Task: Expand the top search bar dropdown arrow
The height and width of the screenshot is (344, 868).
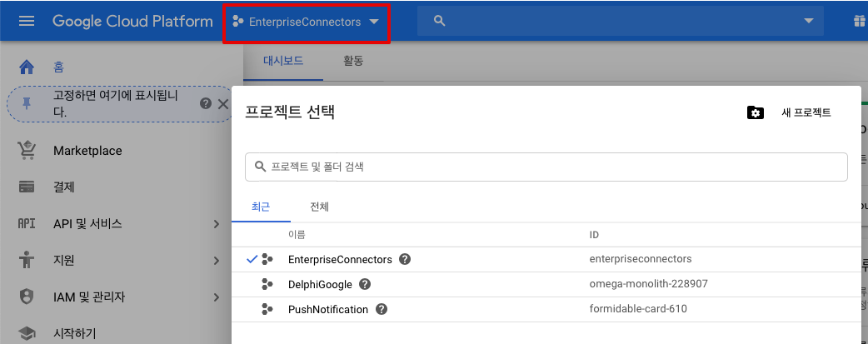Action: pos(809,21)
